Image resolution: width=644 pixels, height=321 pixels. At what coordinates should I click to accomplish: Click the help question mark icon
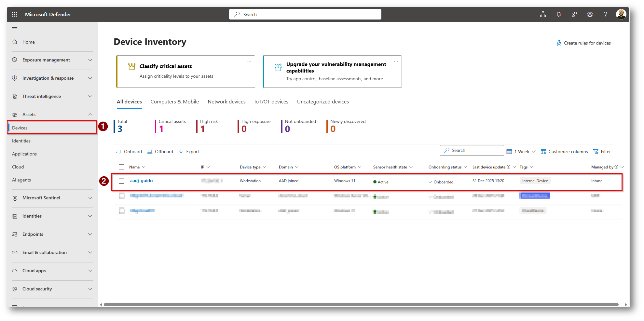[x=605, y=14]
